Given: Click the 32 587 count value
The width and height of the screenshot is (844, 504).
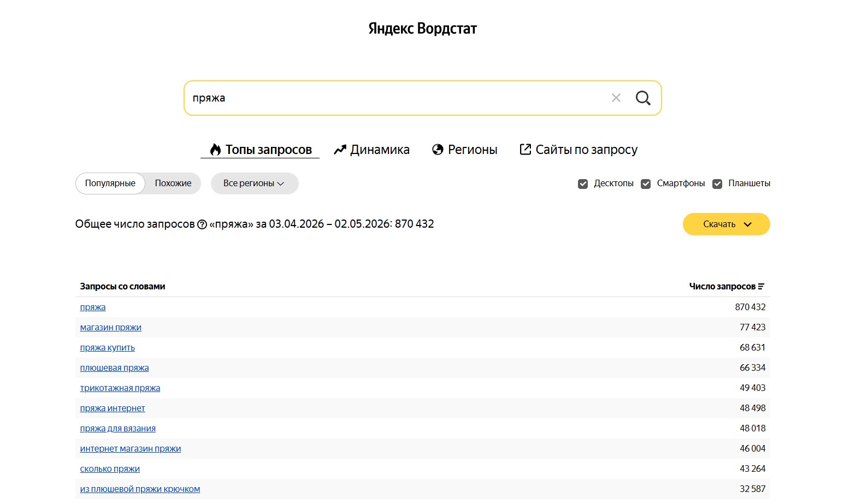Looking at the screenshot, I should coord(753,489).
